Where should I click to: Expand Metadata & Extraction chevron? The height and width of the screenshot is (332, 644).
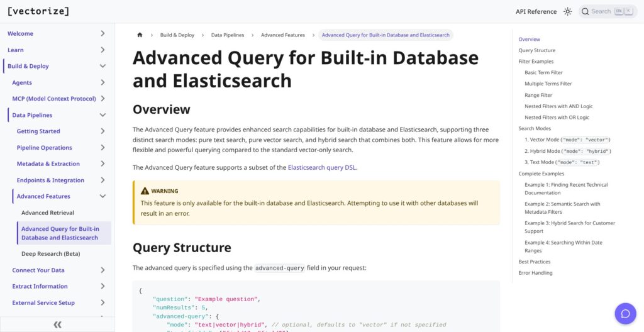click(103, 163)
